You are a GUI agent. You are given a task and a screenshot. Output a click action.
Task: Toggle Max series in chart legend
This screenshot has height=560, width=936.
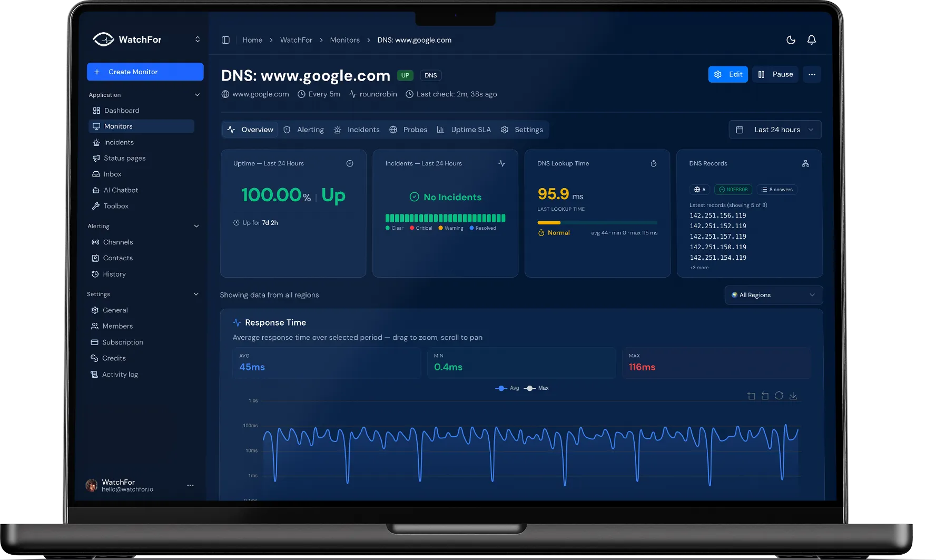(536, 388)
